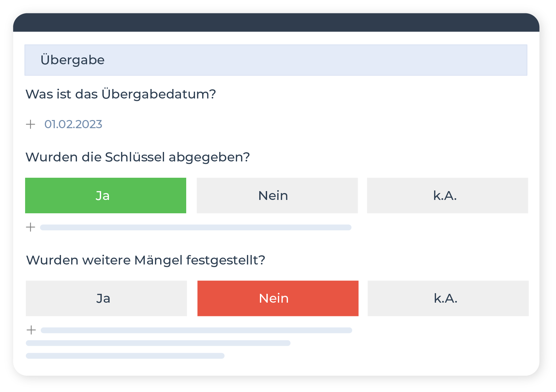Select Nein for the Schlüssel abgegeben question
This screenshot has width=556, height=392.
(277, 195)
